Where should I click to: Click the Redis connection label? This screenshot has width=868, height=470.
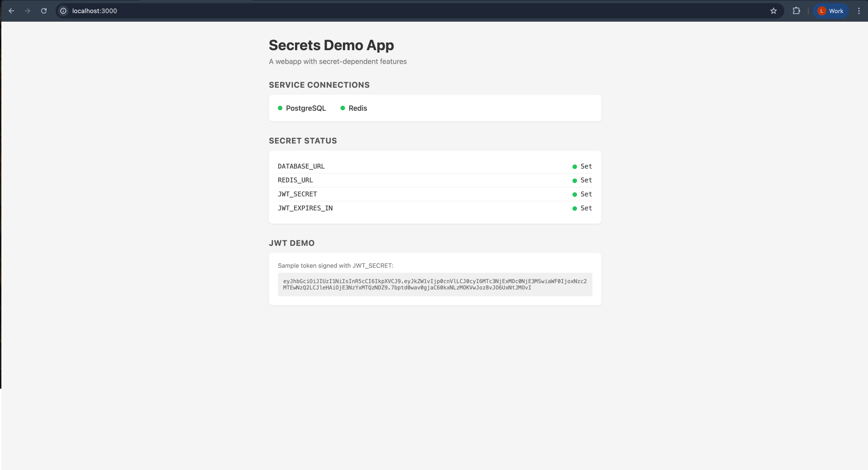click(357, 108)
